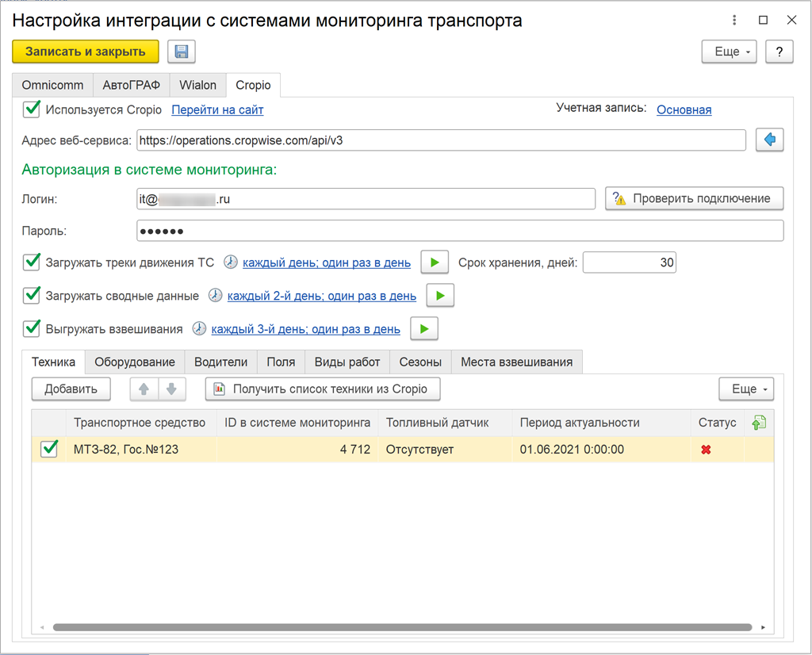This screenshot has height=655, width=812.
Task: Switch to the Wialon tab
Action: (197, 85)
